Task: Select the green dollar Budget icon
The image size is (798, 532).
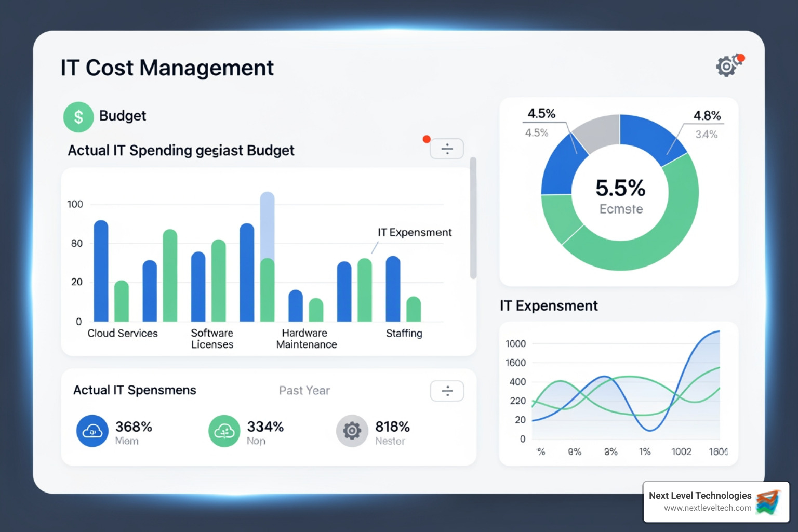Action: (78, 116)
